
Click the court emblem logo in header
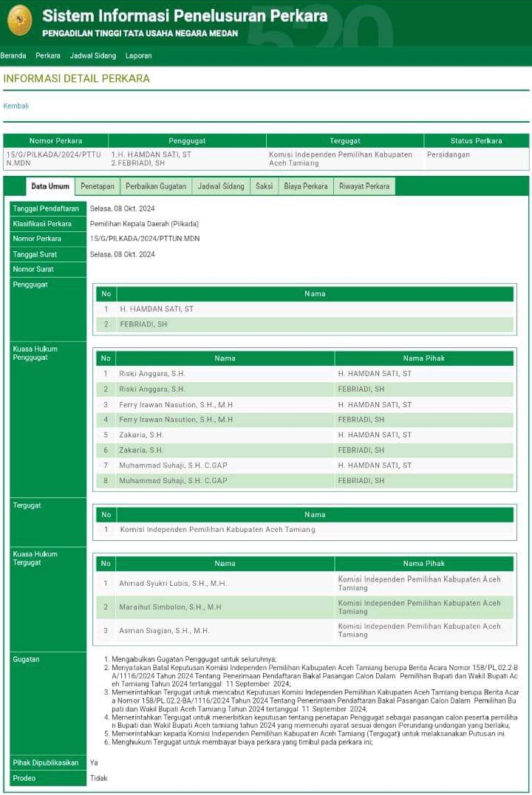[x=20, y=20]
